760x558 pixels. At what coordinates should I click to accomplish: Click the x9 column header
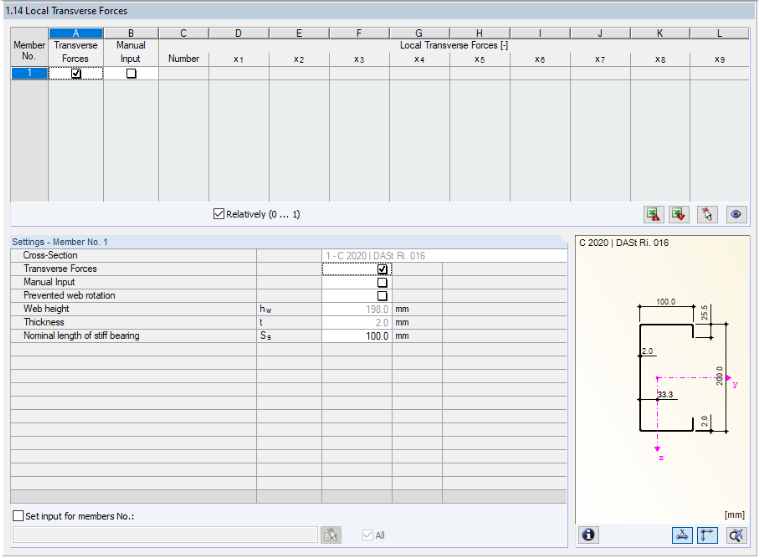point(719,59)
